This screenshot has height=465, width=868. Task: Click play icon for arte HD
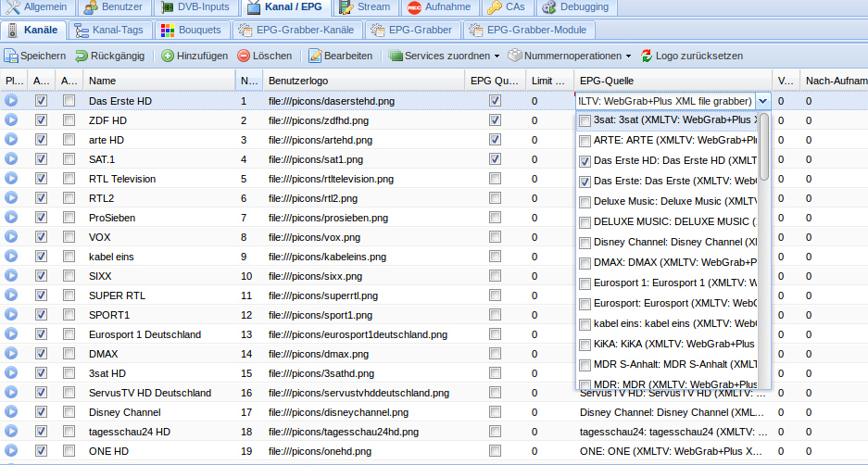tap(11, 140)
